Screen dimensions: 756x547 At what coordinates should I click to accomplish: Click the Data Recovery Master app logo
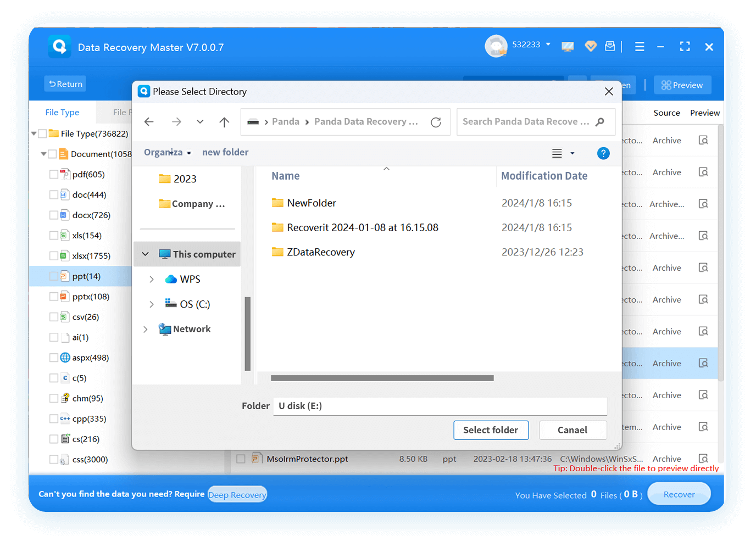click(59, 47)
